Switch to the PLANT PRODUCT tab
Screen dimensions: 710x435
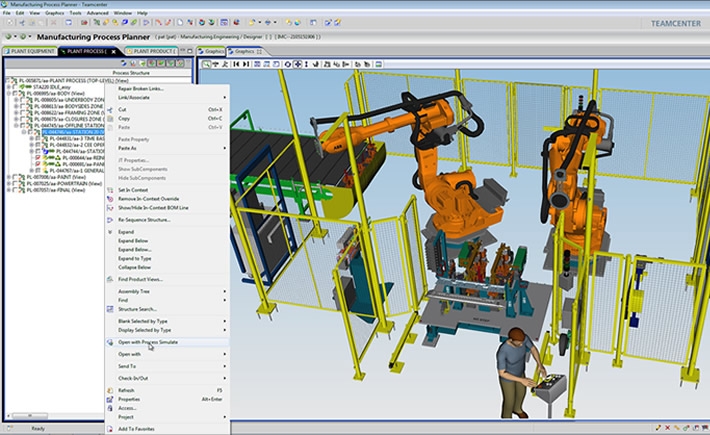[x=151, y=51]
